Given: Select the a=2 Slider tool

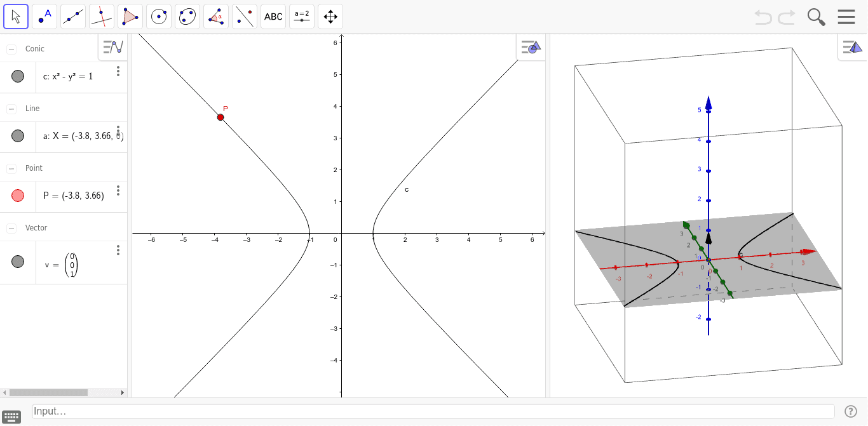Looking at the screenshot, I should point(302,17).
